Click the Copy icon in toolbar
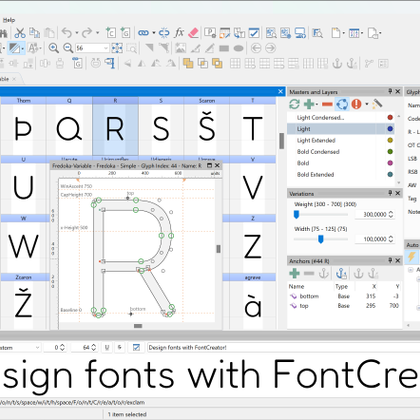Image resolution: width=420 pixels, height=420 pixels. [x=35, y=33]
